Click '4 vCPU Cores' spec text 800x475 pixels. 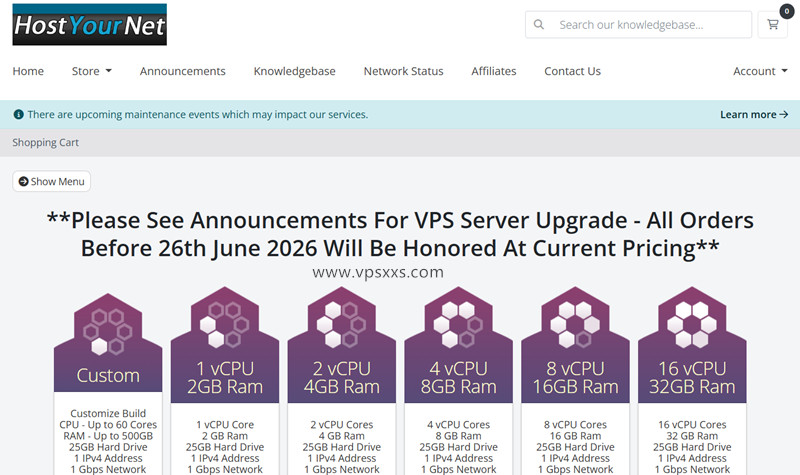(459, 424)
